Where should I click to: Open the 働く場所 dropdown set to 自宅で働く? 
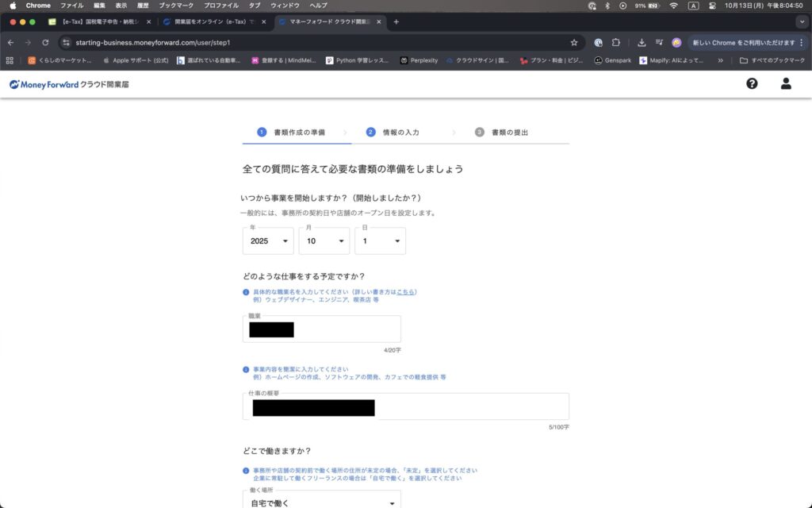pos(321,502)
